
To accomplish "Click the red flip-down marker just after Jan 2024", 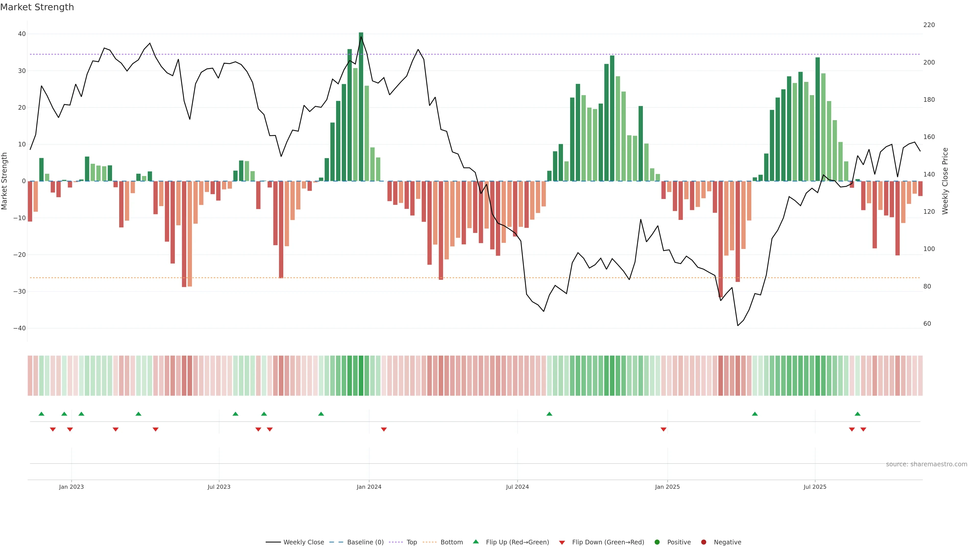I will click(x=384, y=429).
